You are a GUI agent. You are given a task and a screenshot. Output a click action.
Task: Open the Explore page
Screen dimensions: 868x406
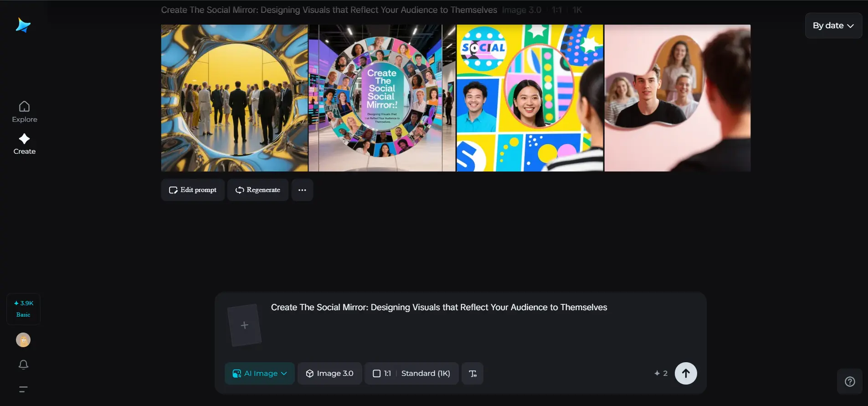25,112
